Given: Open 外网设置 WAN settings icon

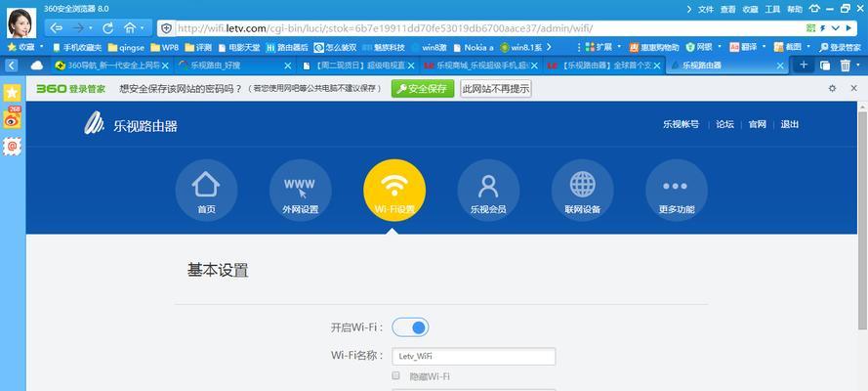Looking at the screenshot, I should [x=300, y=190].
